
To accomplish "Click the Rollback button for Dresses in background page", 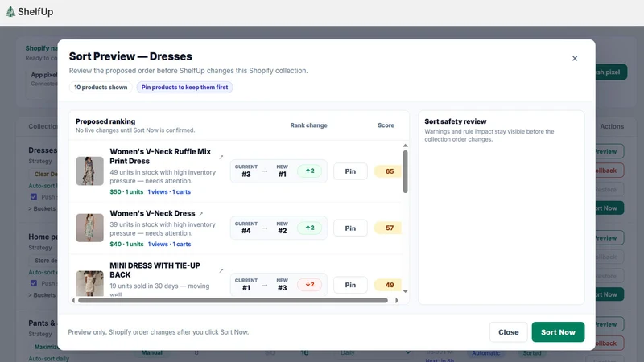I will pos(609,171).
